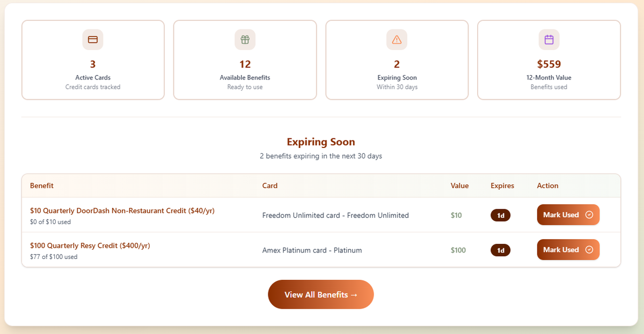
Task: Click the Benefit column header
Action: [x=42, y=185]
